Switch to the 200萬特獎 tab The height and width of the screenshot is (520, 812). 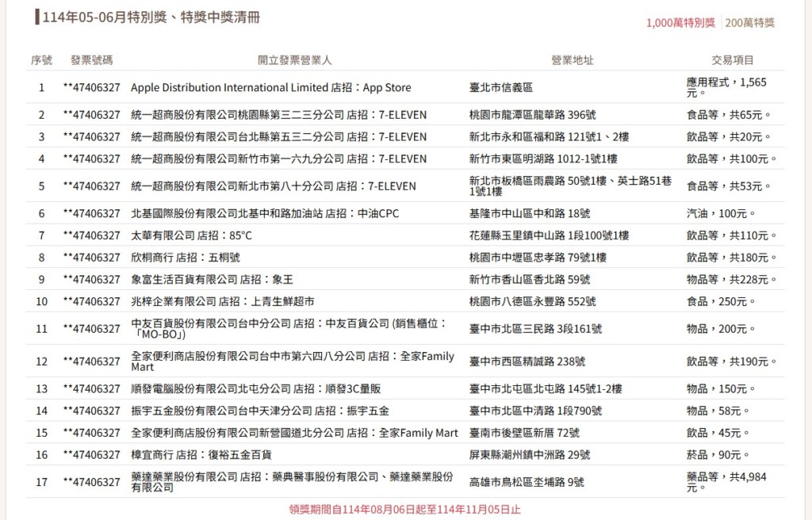[x=749, y=23]
